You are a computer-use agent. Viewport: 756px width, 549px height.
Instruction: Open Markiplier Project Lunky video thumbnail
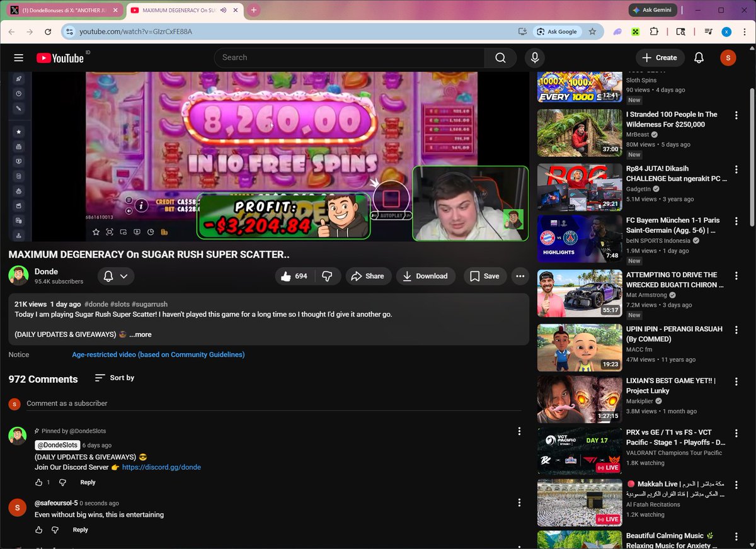[x=580, y=399]
